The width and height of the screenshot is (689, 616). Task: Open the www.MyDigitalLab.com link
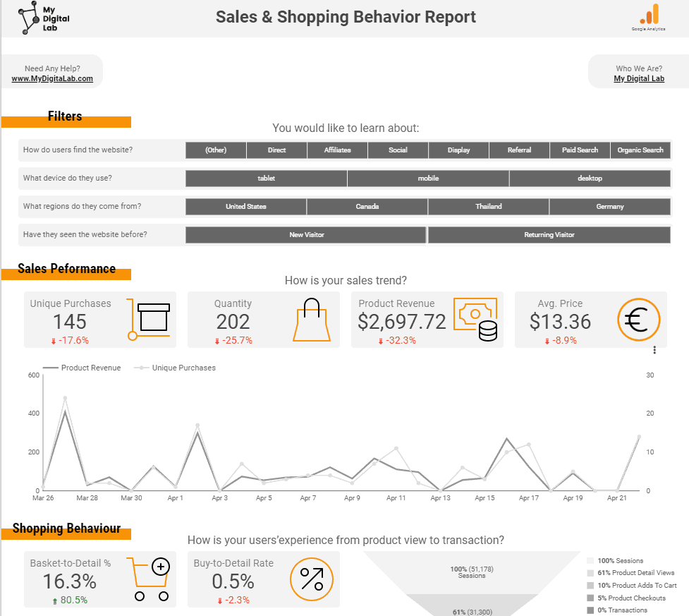[x=52, y=79]
